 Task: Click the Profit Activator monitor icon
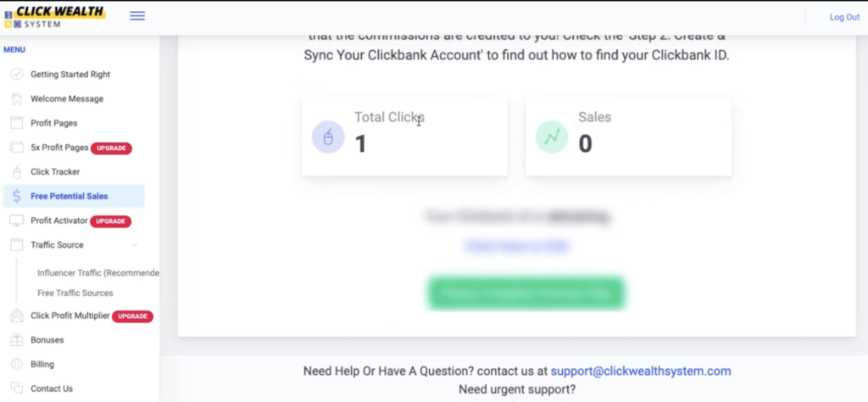tap(16, 221)
